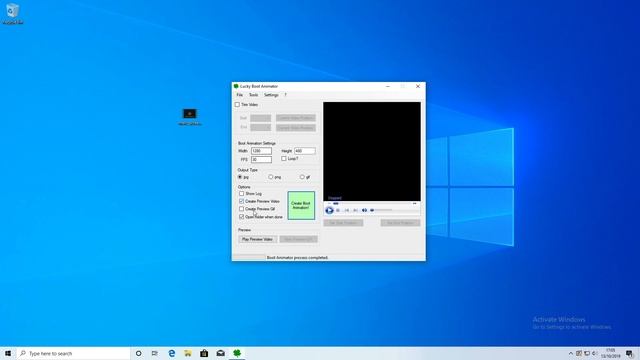Viewport: 640px width, 360px height.
Task: Adjust the media player volume slider
Action: point(381,210)
